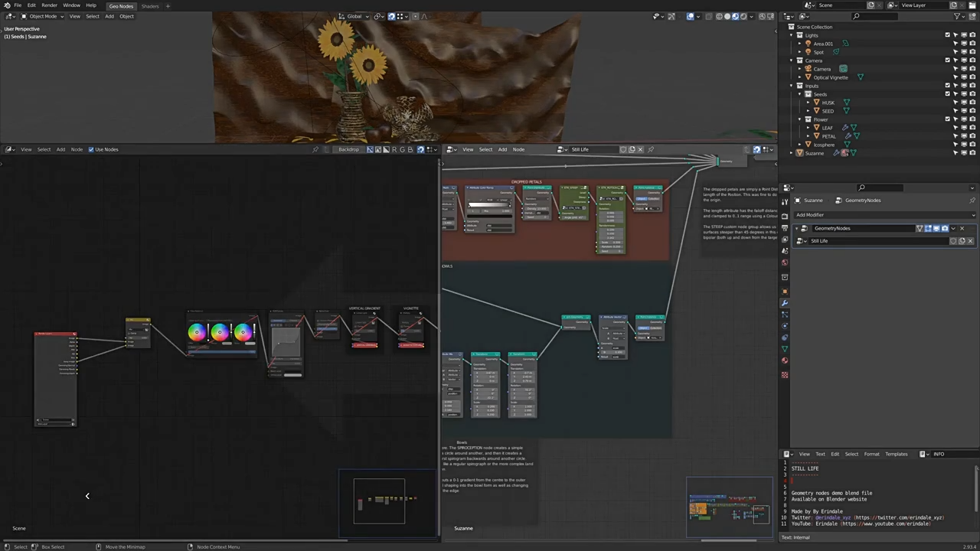980x551 pixels.
Task: Select the proportional editing icon in viewport header
Action: tap(415, 16)
